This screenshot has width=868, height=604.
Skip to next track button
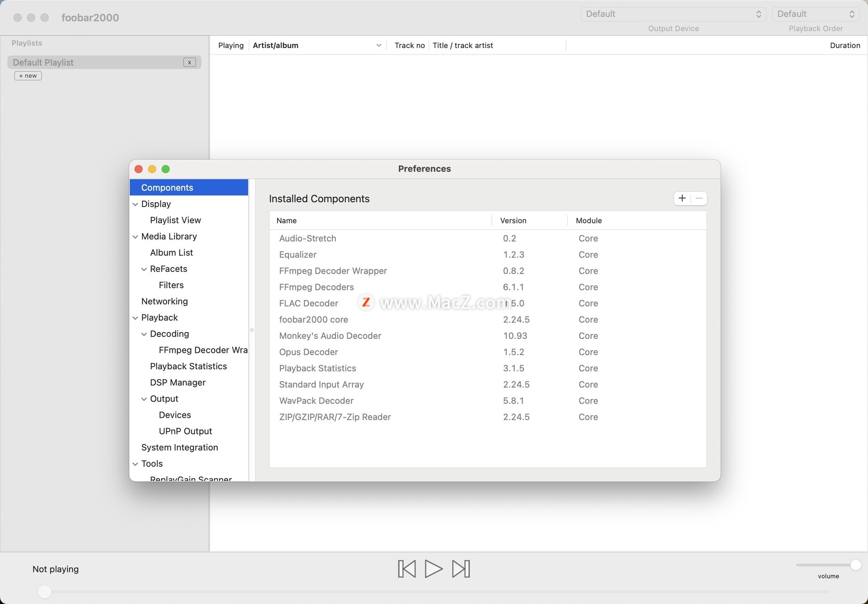point(461,569)
